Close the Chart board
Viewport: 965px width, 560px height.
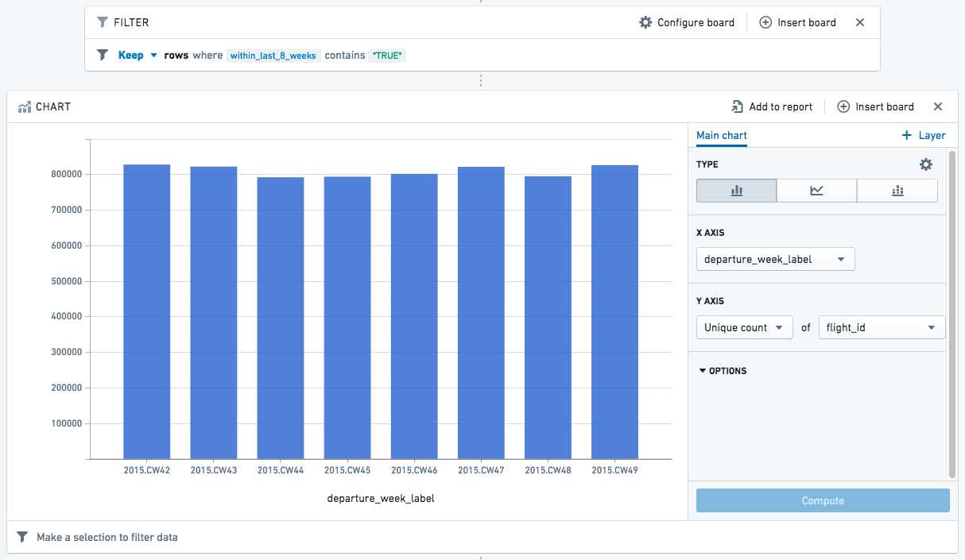[x=938, y=106]
